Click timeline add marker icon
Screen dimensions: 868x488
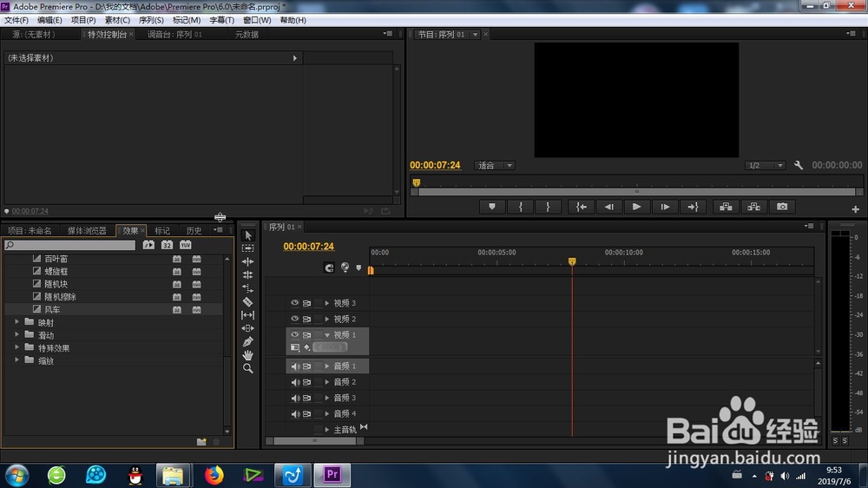(x=358, y=268)
